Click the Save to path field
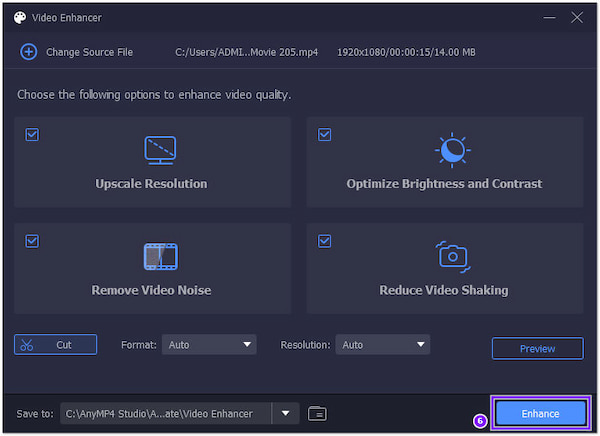 coord(165,413)
